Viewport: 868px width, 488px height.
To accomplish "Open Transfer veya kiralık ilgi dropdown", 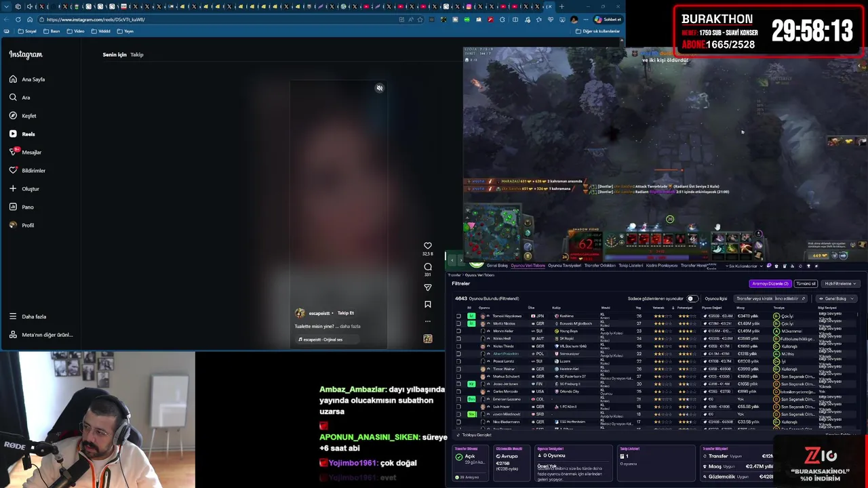I will [x=771, y=299].
